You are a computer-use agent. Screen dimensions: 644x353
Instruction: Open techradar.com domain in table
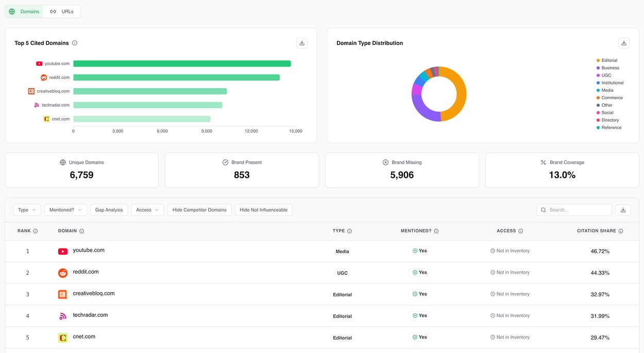click(x=90, y=315)
